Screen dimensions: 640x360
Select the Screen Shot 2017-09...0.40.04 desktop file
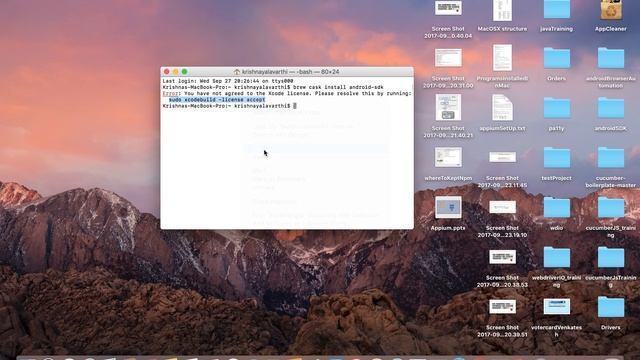448,8
